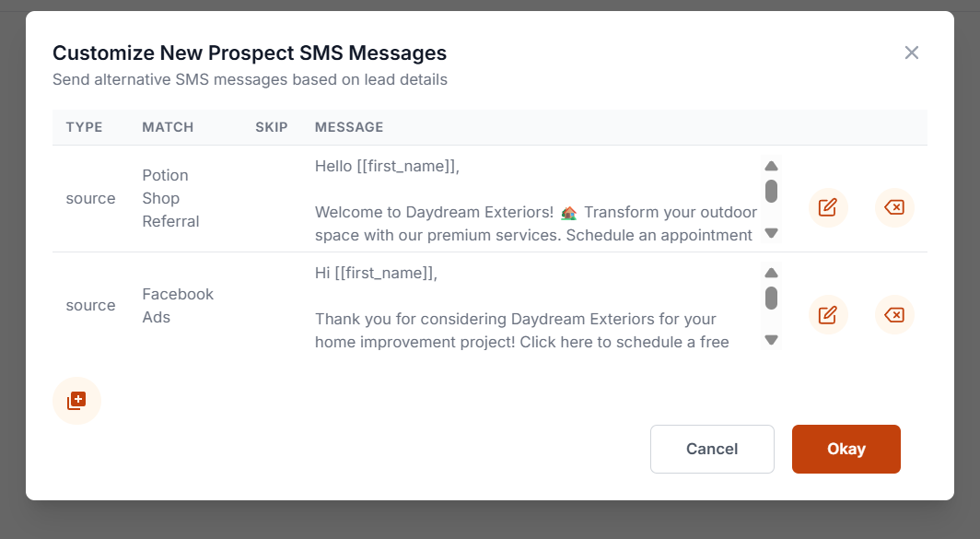Select the MESSAGE column header
Image resolution: width=980 pixels, height=539 pixels.
348,127
